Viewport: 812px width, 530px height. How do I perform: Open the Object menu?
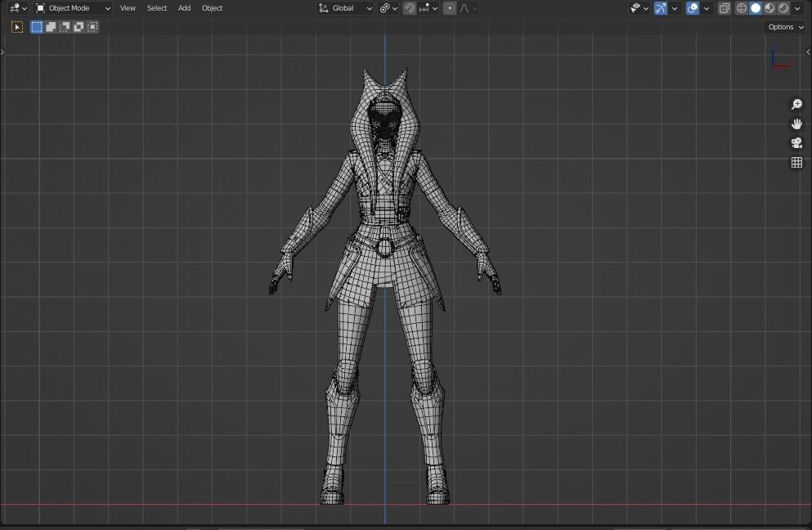(x=213, y=8)
